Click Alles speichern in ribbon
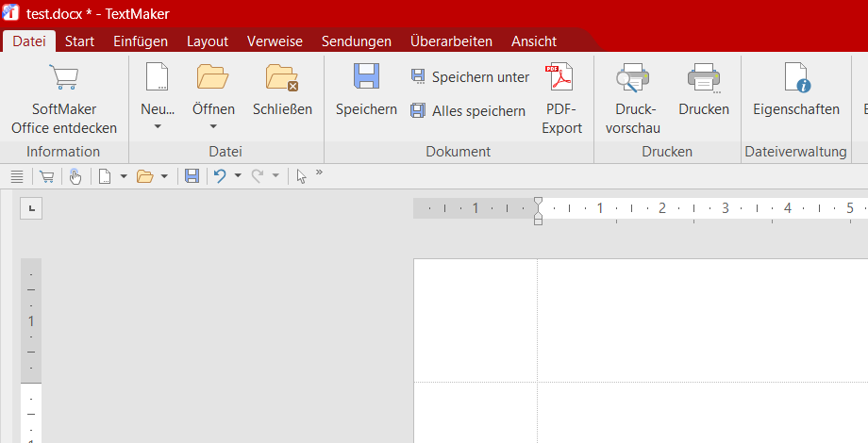This screenshot has width=868, height=443. (468, 110)
